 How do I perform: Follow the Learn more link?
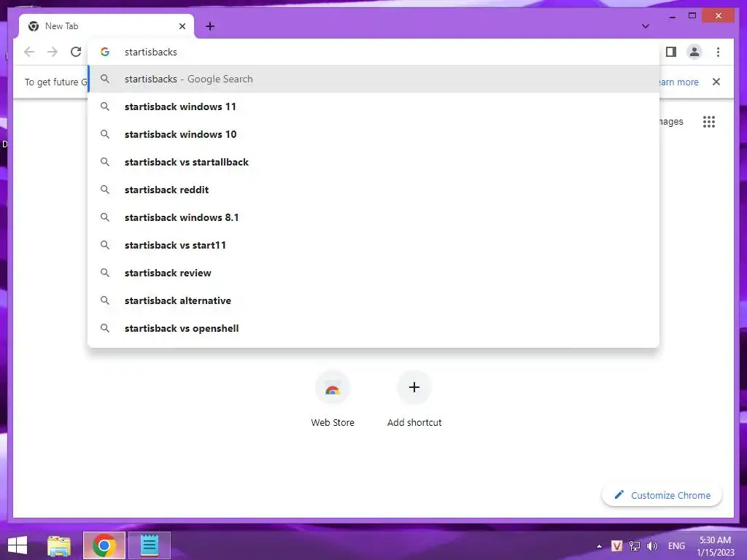[x=678, y=82]
